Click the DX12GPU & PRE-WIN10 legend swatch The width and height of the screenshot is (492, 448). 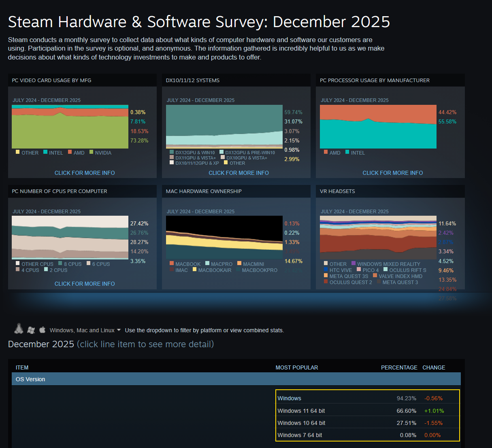coord(222,152)
